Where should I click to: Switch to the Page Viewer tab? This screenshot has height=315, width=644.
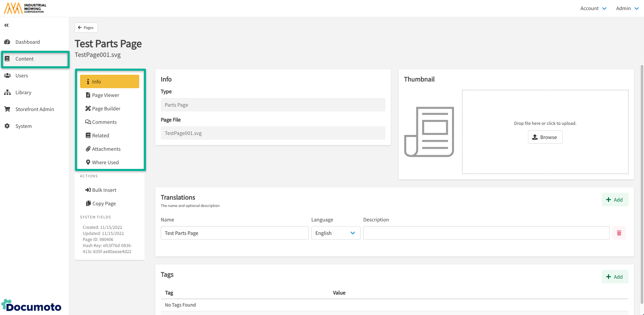coord(106,95)
